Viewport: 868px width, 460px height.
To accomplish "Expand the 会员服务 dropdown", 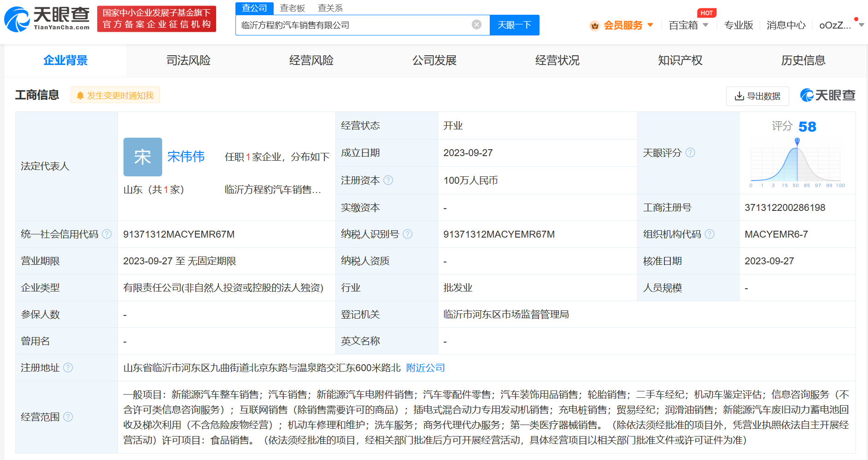I will (622, 25).
